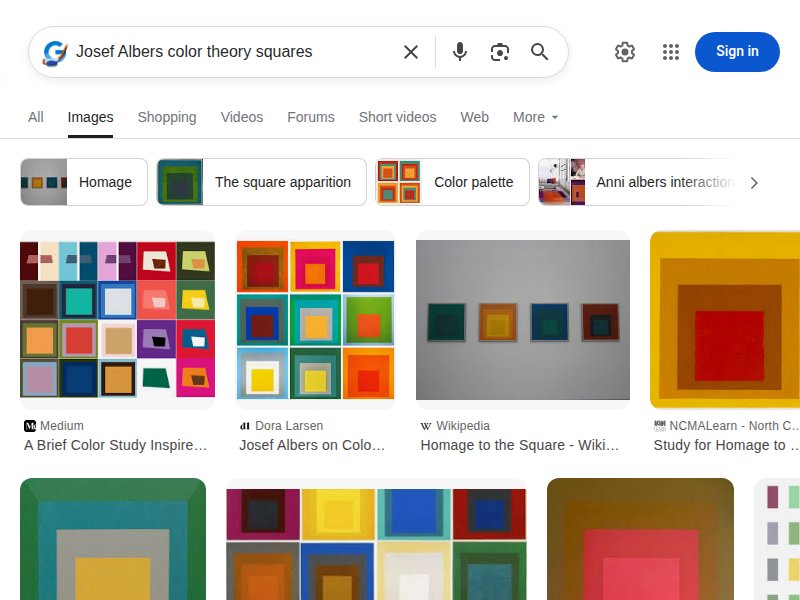Switch to the Videos tab
800x600 pixels.
[242, 117]
